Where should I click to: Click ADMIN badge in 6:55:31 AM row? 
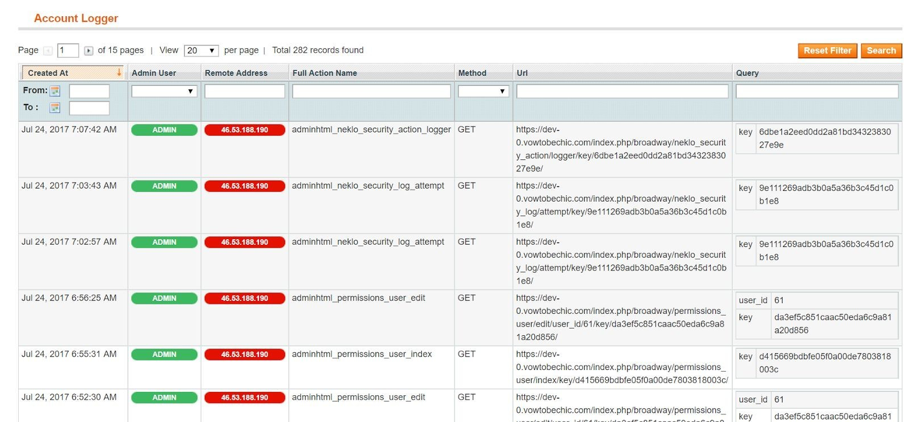tap(164, 354)
